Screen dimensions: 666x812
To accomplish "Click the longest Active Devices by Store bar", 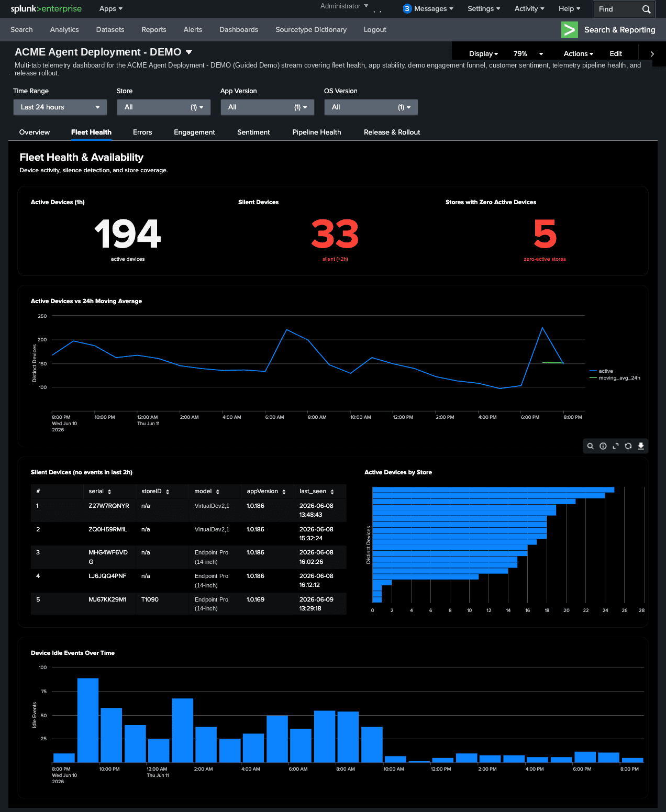I will (493, 490).
